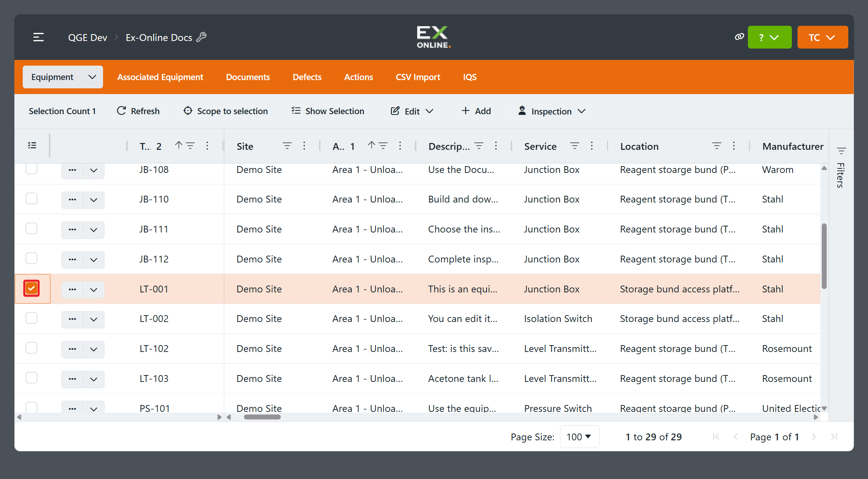Open the CSV Import tab

[x=418, y=77]
